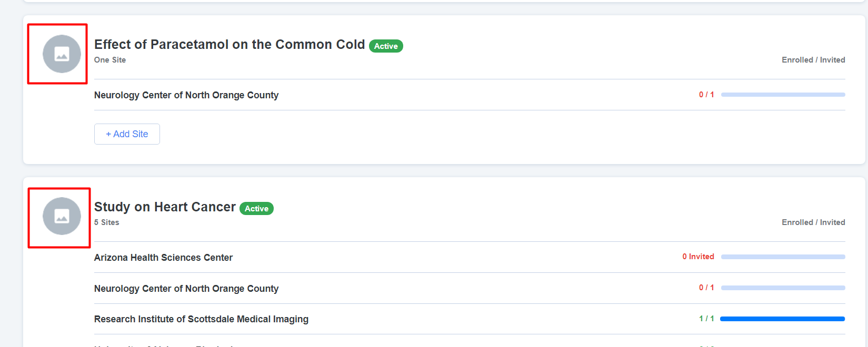Viewport: 868px width, 347px height.
Task: Open the Study on Heart Cancer details
Action: (x=164, y=207)
